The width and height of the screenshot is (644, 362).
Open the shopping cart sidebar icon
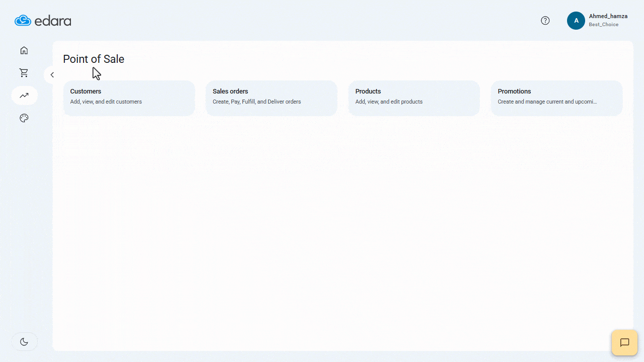click(24, 73)
